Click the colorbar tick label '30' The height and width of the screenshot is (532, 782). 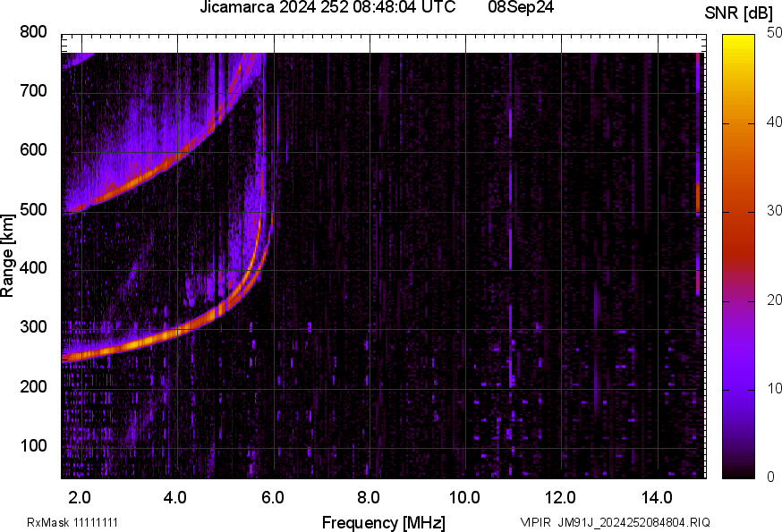point(774,211)
